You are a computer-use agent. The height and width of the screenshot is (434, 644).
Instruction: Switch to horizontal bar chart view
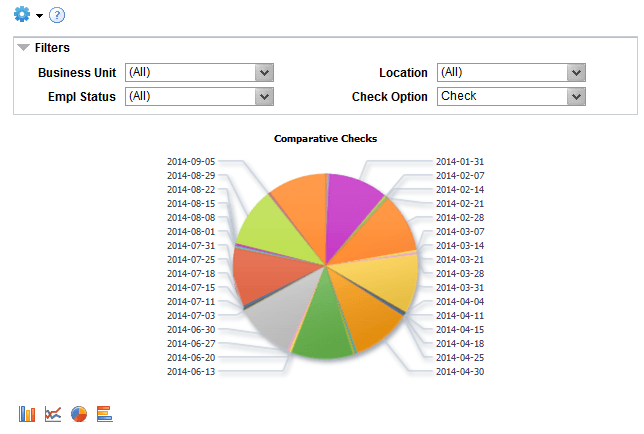click(105, 414)
